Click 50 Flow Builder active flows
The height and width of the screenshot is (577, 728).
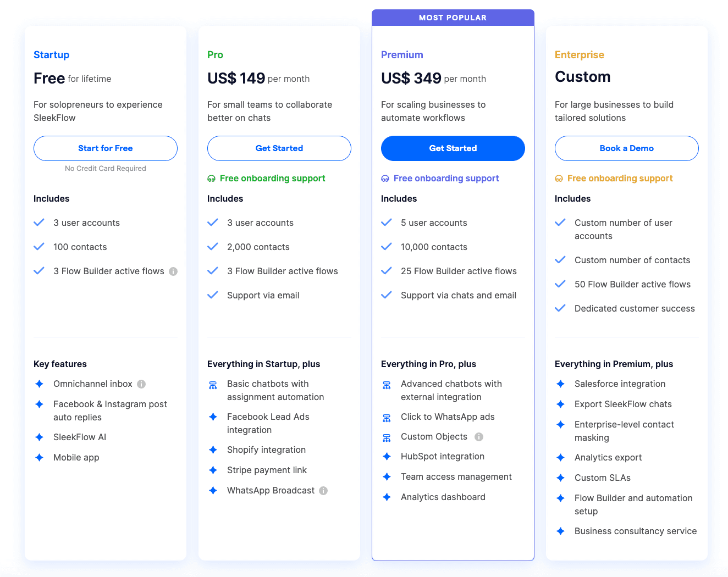click(632, 285)
